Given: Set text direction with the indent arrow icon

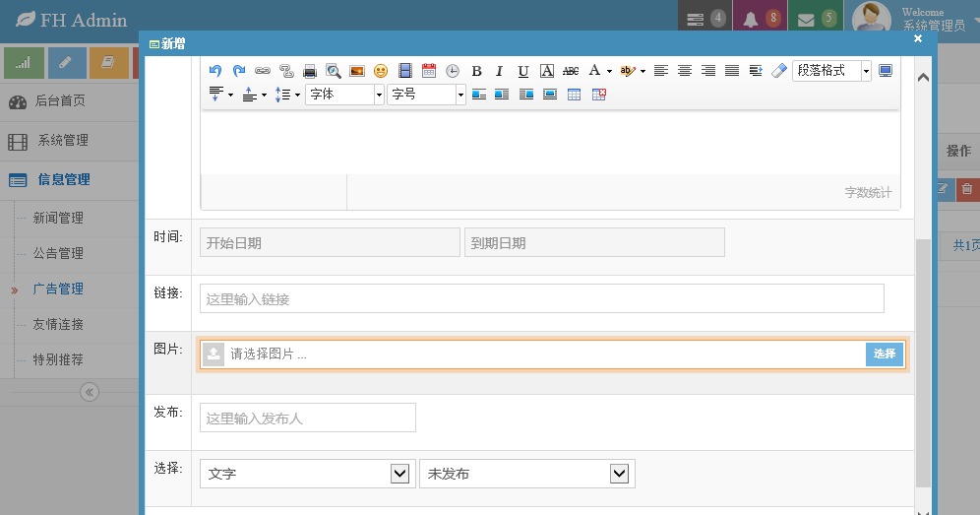Looking at the screenshot, I should (x=756, y=71).
